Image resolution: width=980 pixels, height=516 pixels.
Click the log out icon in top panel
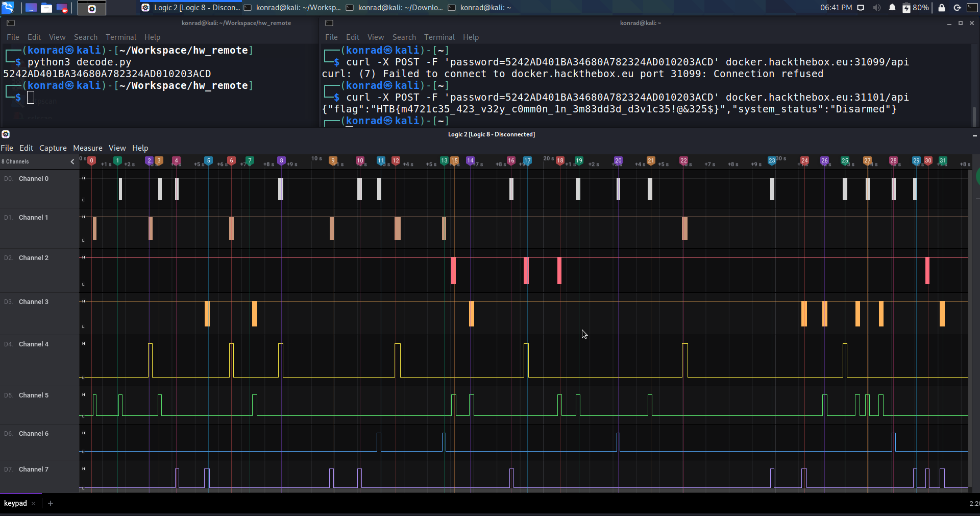pyautogui.click(x=957, y=8)
